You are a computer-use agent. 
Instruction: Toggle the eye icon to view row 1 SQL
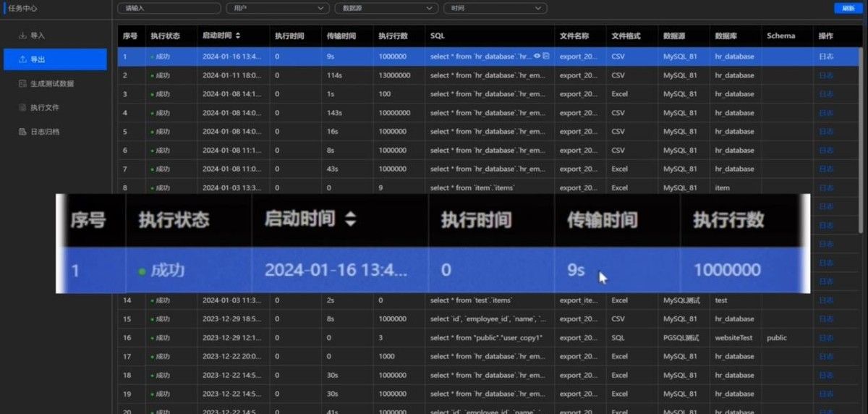(x=537, y=56)
